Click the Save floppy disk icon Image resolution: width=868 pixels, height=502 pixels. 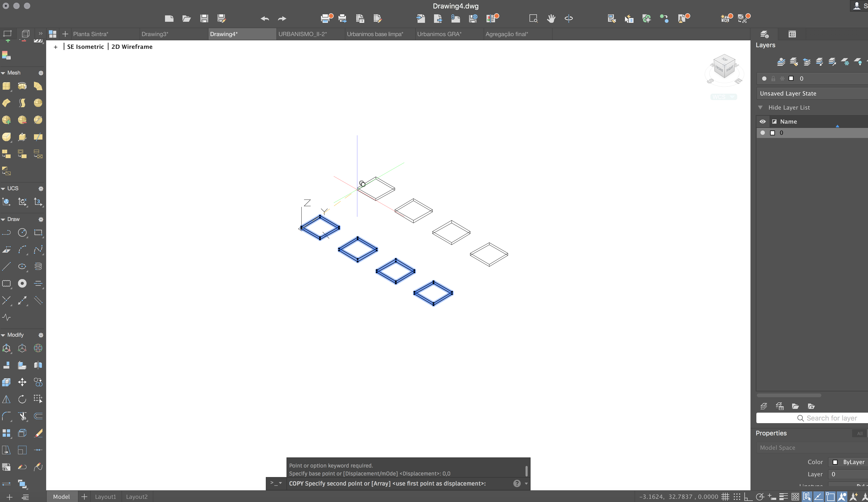coord(204,19)
